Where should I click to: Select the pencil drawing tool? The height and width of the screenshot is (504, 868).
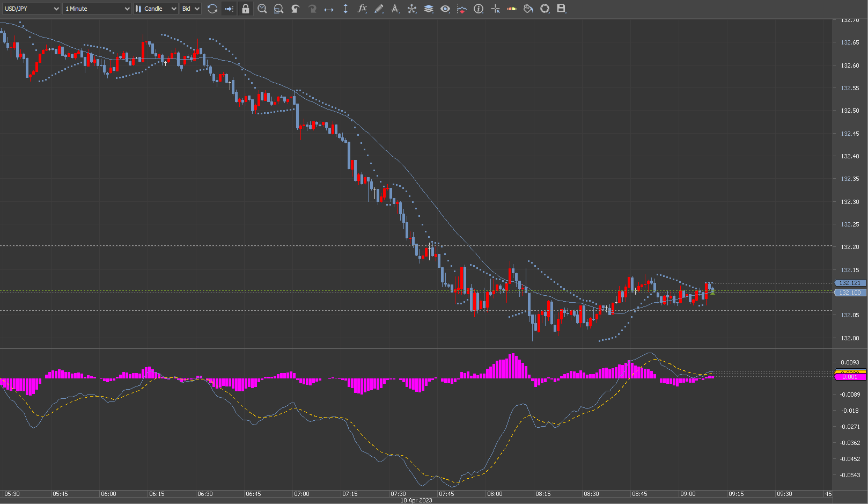(379, 9)
